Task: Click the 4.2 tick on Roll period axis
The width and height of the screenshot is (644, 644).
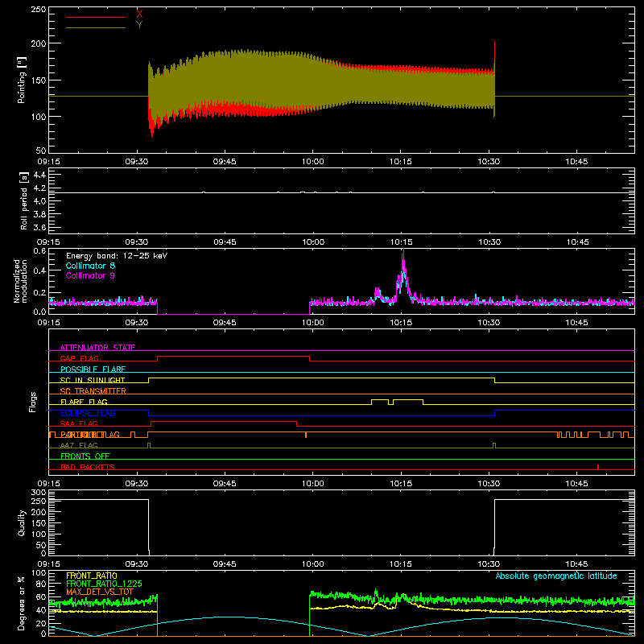Action: coord(39,188)
